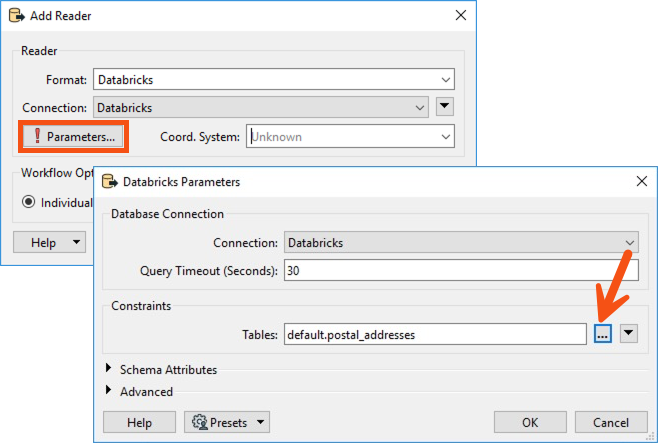Browse tables with the ellipsis button
Viewport: 658px width, 443px height.
coord(603,334)
